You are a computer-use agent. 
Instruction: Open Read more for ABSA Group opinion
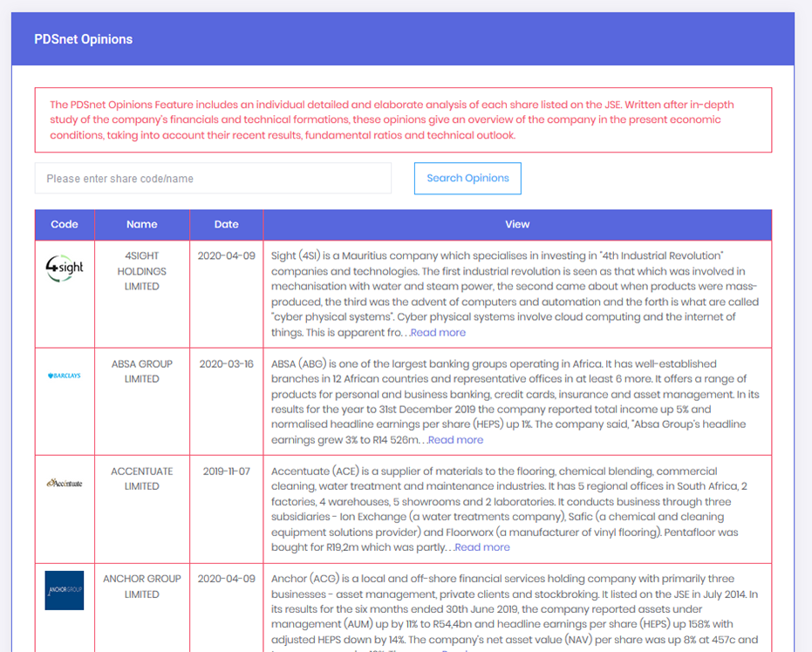pyautogui.click(x=455, y=440)
